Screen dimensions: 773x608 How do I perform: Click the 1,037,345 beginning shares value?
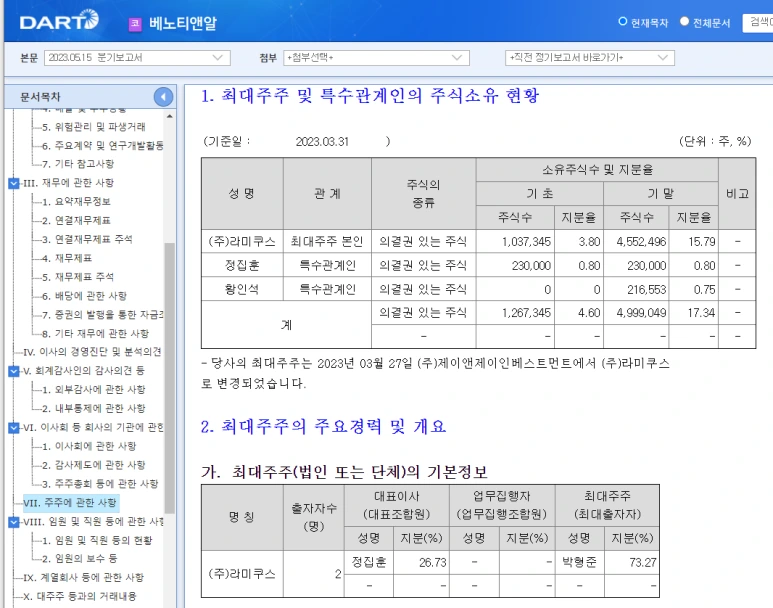tap(526, 242)
